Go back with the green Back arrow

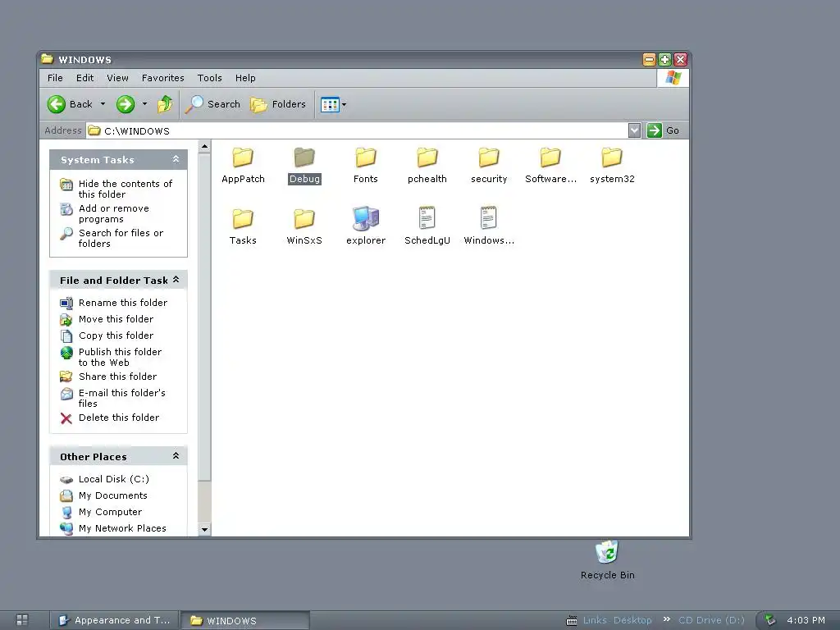tap(70, 104)
